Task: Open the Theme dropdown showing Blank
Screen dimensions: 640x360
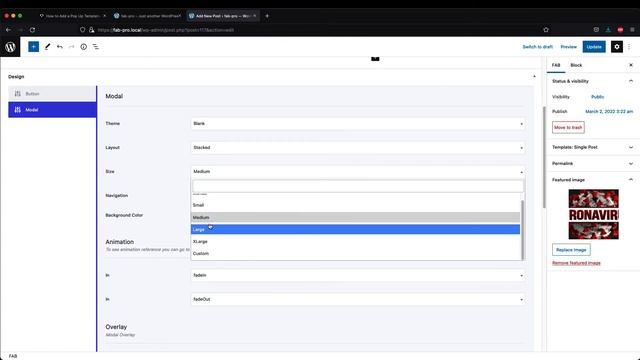Action: pyautogui.click(x=358, y=124)
